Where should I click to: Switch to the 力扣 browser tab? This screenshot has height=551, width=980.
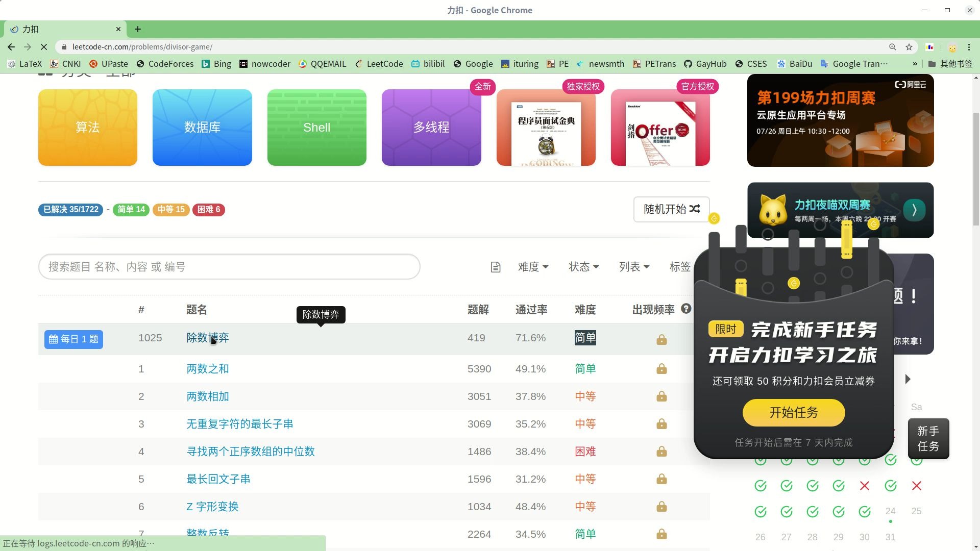pyautogui.click(x=61, y=29)
